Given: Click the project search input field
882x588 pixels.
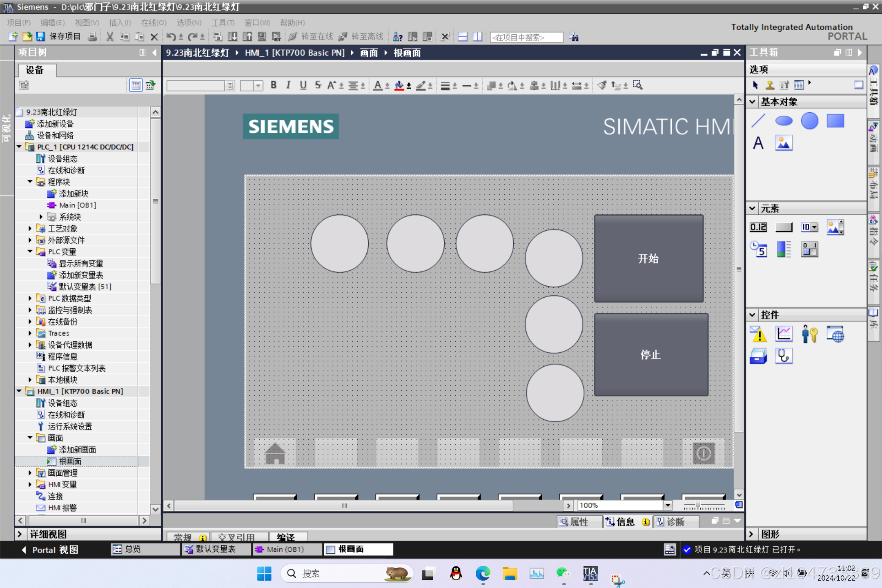Looking at the screenshot, I should [x=526, y=37].
